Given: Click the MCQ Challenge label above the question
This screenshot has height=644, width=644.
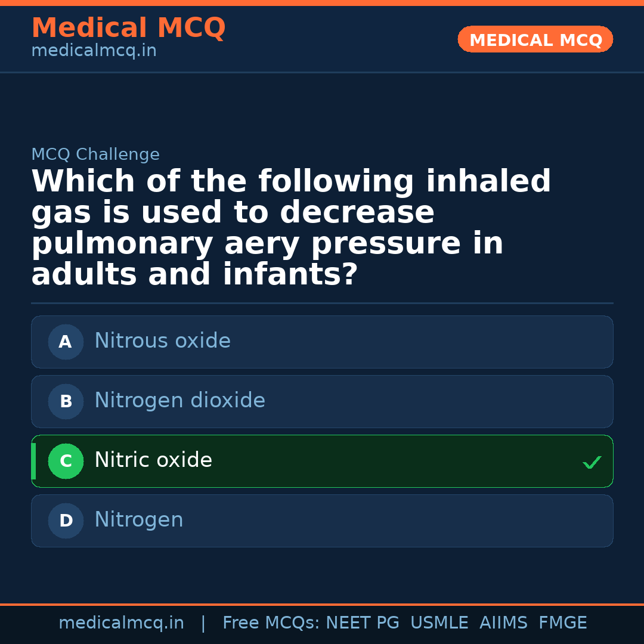Looking at the screenshot, I should 95,155.
